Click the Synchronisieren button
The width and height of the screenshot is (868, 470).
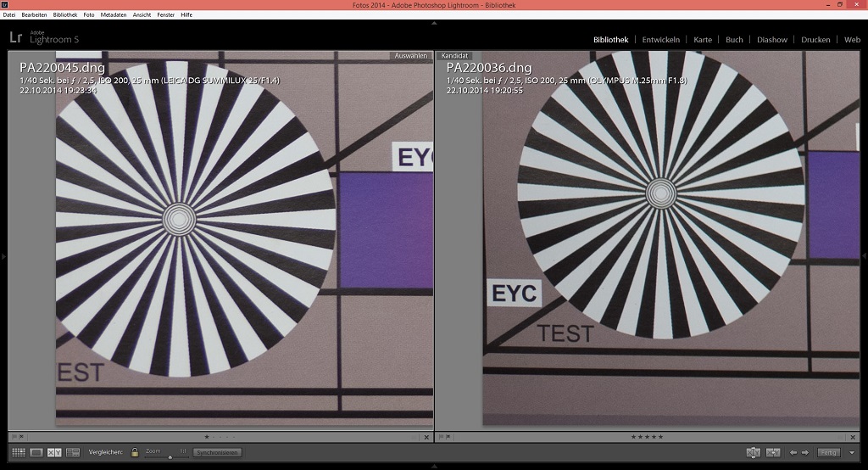pyautogui.click(x=216, y=453)
